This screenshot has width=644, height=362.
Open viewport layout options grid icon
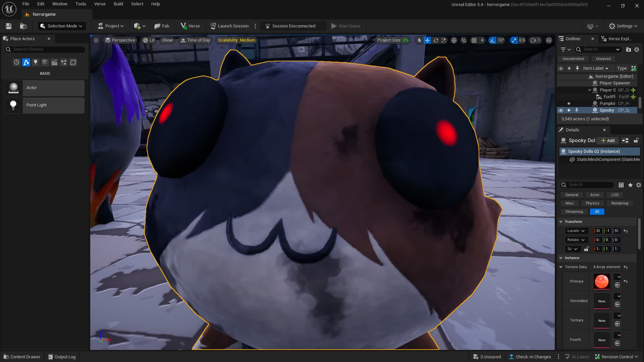pos(549,40)
